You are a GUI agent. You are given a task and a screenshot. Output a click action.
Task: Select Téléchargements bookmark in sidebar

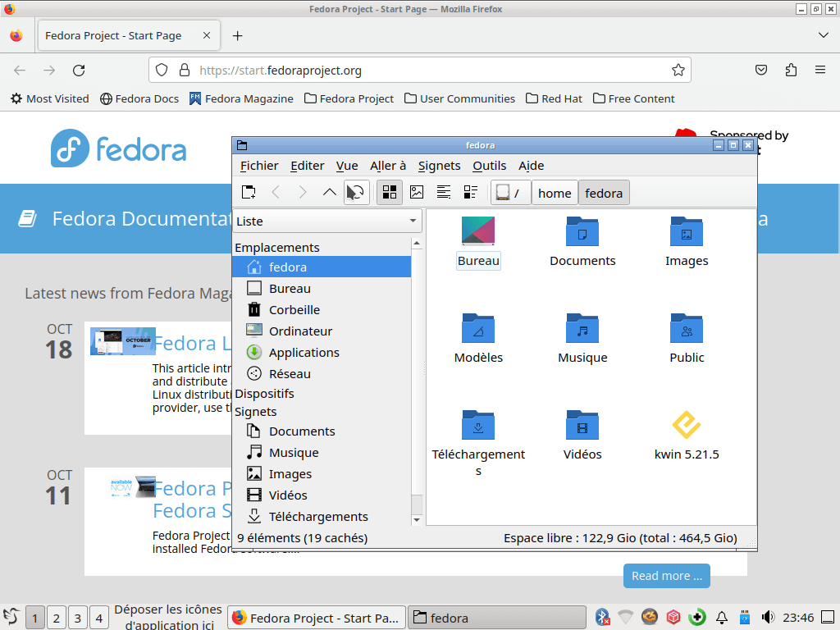(x=322, y=517)
